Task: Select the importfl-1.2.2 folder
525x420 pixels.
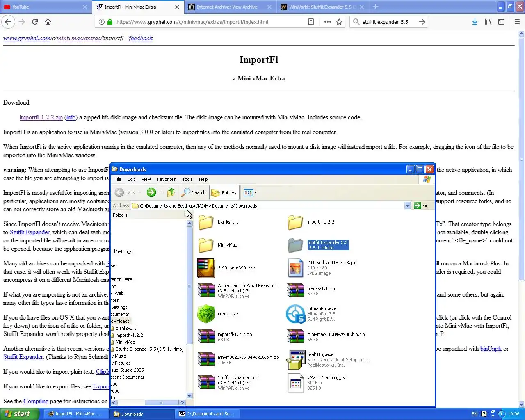Action: 312,222
